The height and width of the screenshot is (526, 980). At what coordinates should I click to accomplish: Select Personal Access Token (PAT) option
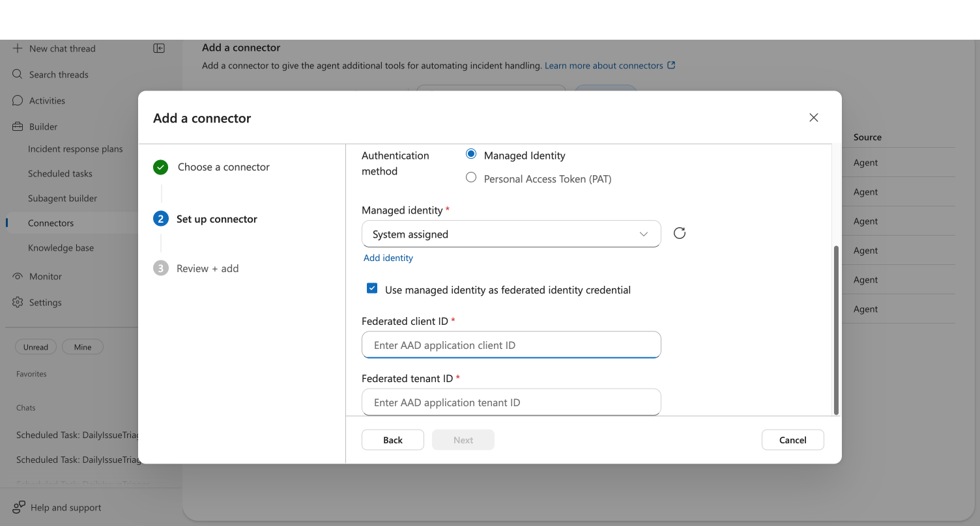point(471,177)
